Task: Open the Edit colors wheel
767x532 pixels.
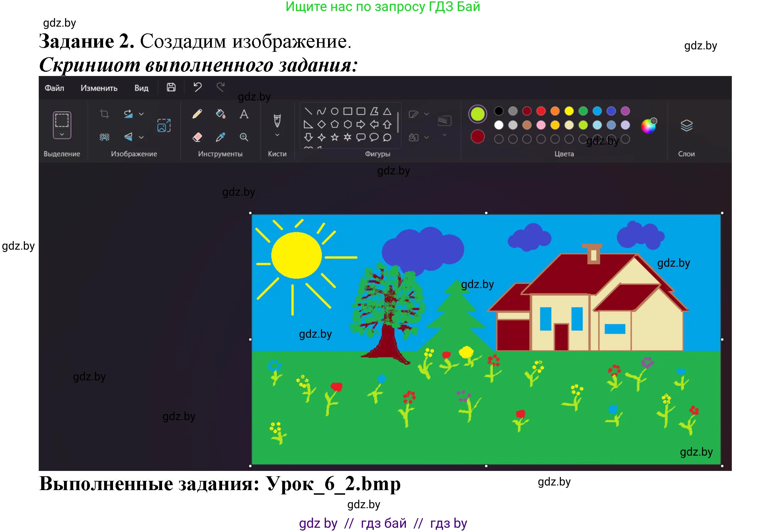Action: [x=649, y=126]
